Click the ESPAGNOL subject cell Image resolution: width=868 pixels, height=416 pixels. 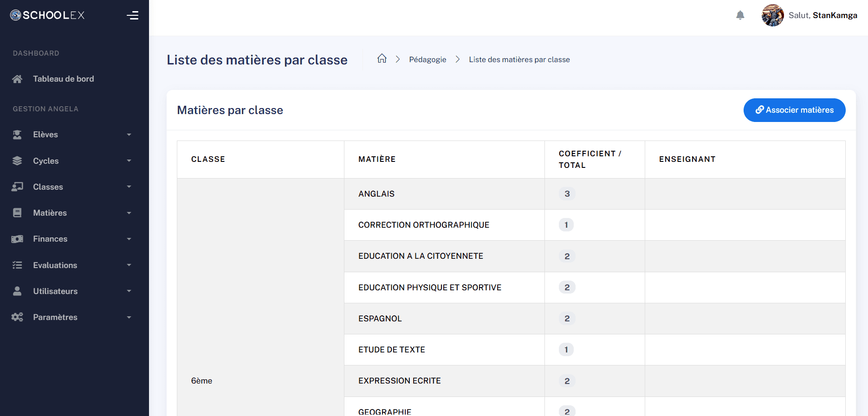(444, 319)
